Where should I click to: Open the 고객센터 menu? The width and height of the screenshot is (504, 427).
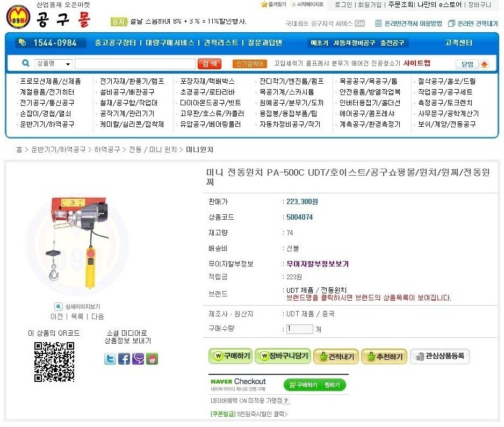459,42
